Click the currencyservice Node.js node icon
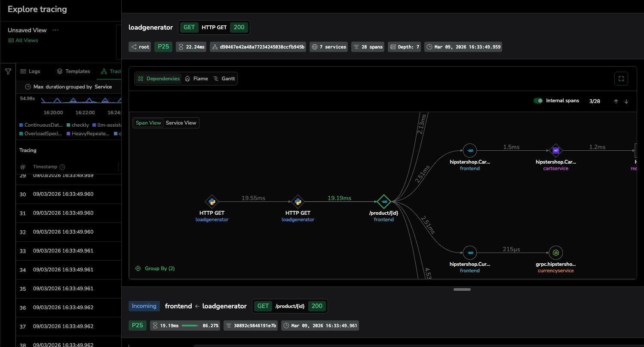The image size is (644, 347). click(x=555, y=253)
